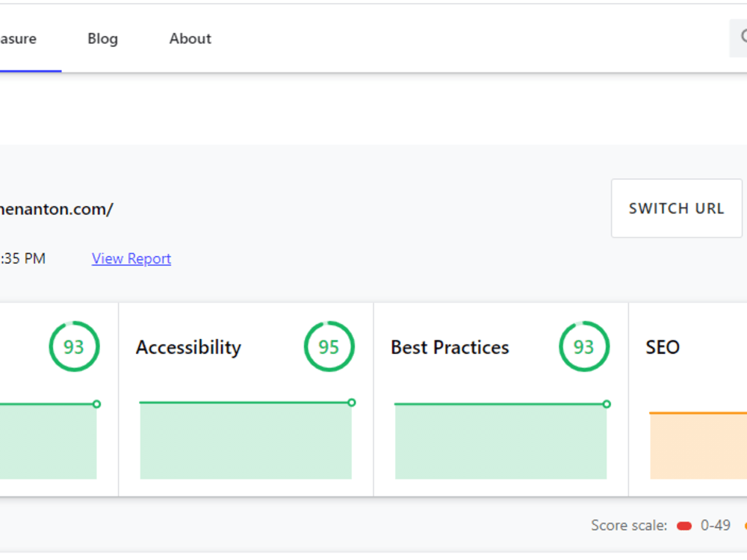This screenshot has height=560, width=747.
Task: Click the Accessibility chart end data point
Action: (352, 402)
